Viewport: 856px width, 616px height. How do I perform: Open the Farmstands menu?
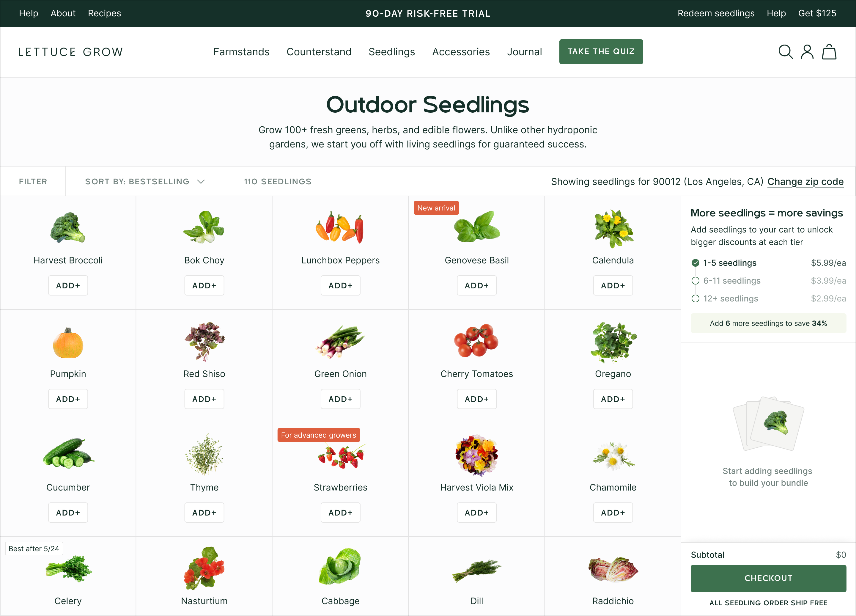(x=241, y=52)
